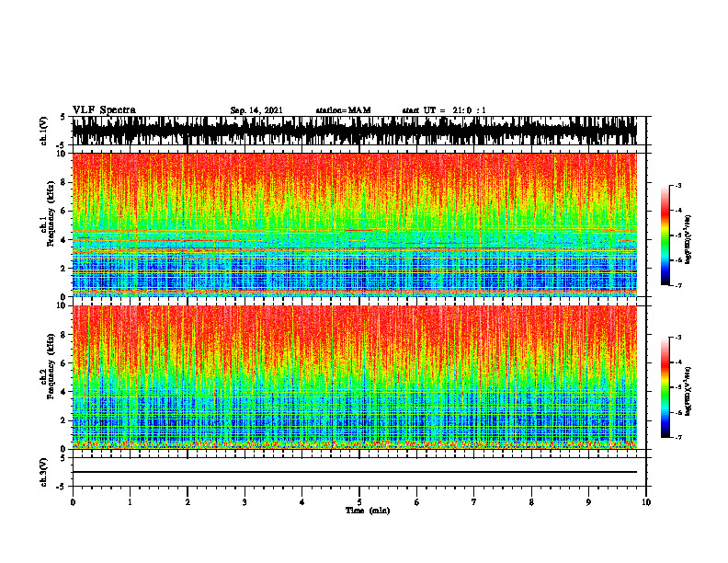Click the "-3" value on ch.1 color bar
Screen dimensions: 728x563
[677, 185]
